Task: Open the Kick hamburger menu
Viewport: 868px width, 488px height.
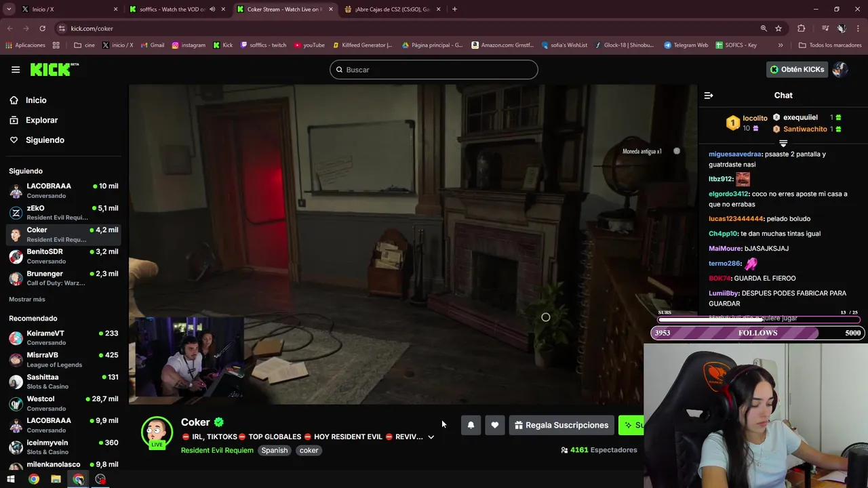Action: click(16, 69)
